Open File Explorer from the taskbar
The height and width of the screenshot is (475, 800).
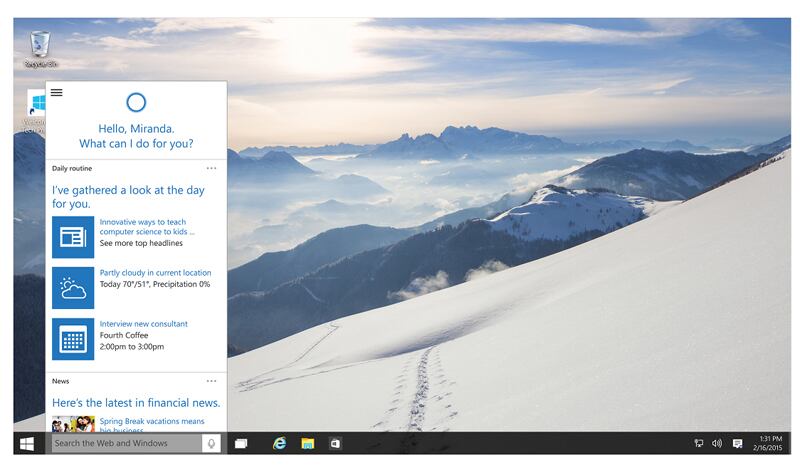click(x=308, y=443)
